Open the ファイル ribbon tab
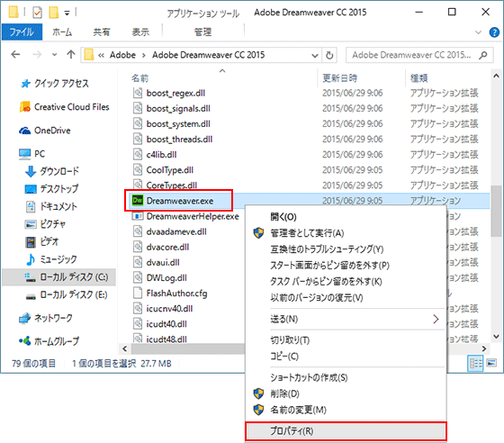This screenshot has width=504, height=443. coord(22,32)
